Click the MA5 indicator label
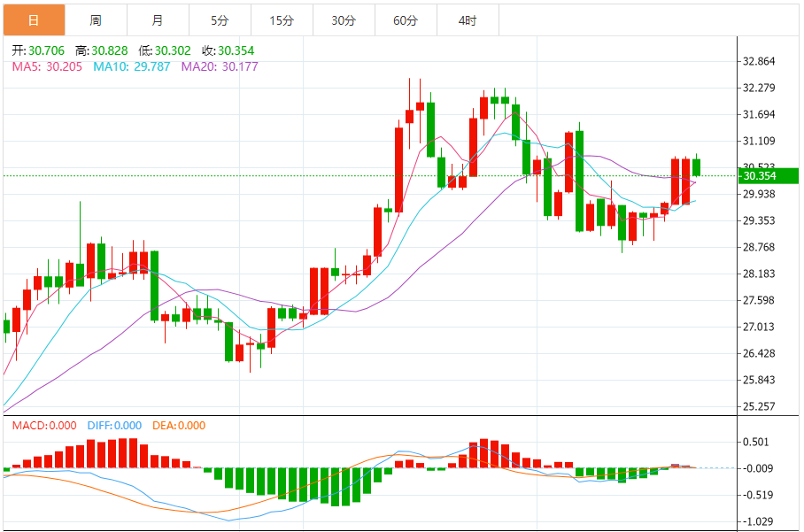This screenshot has width=804, height=532. [x=47, y=66]
